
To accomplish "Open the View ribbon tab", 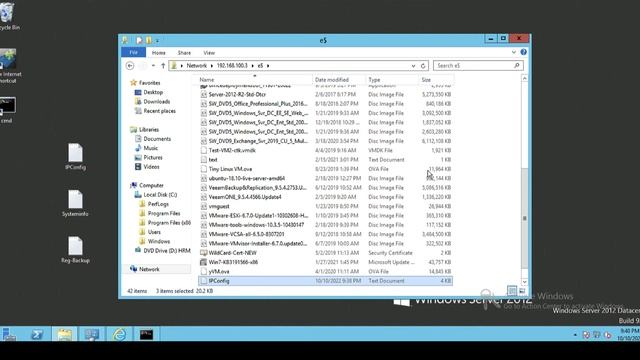I will (209, 53).
